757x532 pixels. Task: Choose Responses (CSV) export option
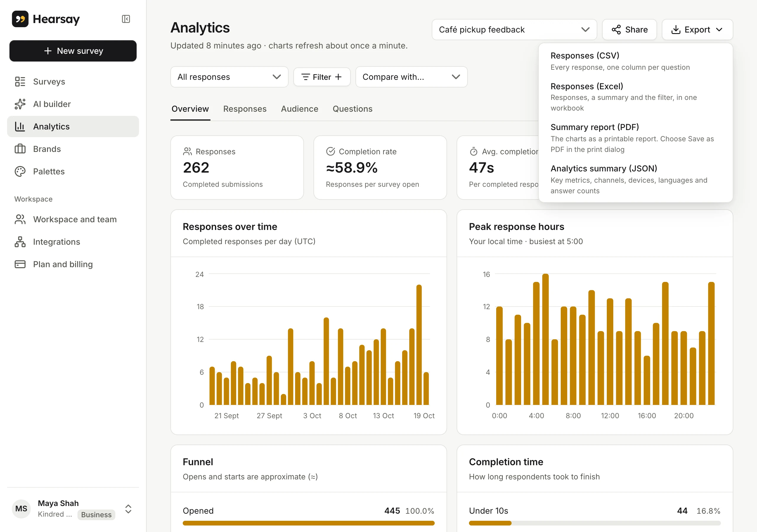click(636, 61)
